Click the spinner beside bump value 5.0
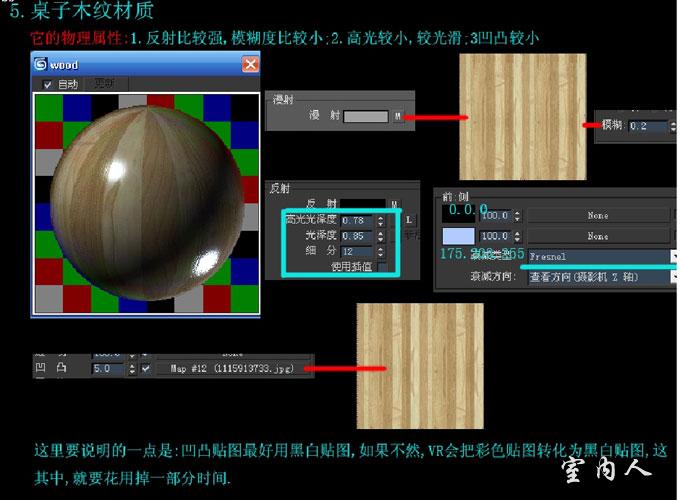 tap(132, 369)
